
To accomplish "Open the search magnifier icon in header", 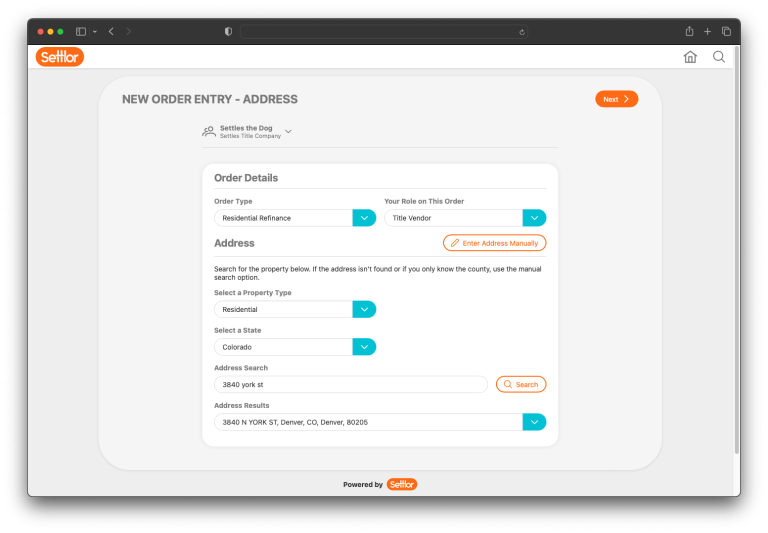I will point(719,57).
